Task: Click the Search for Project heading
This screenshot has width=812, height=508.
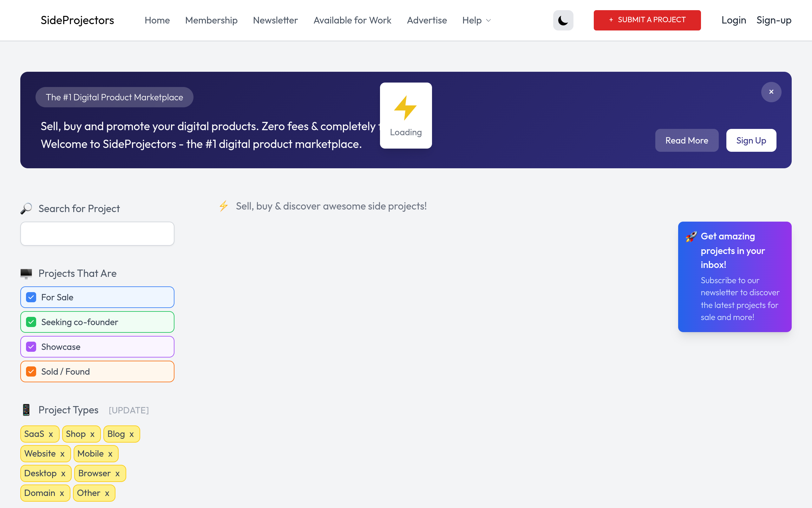Action: coord(79,209)
